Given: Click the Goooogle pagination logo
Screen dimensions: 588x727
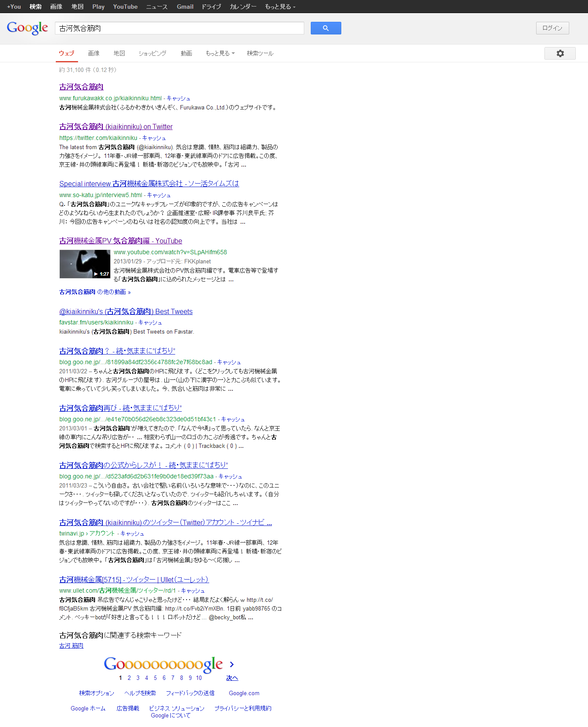Looking at the screenshot, I should click(x=163, y=664).
